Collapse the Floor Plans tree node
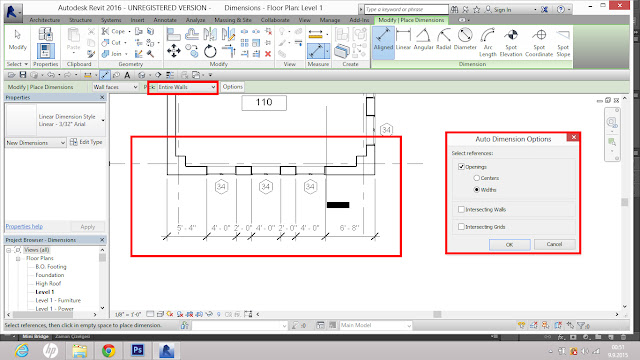Image resolution: width=640 pixels, height=360 pixels. pos(18,258)
